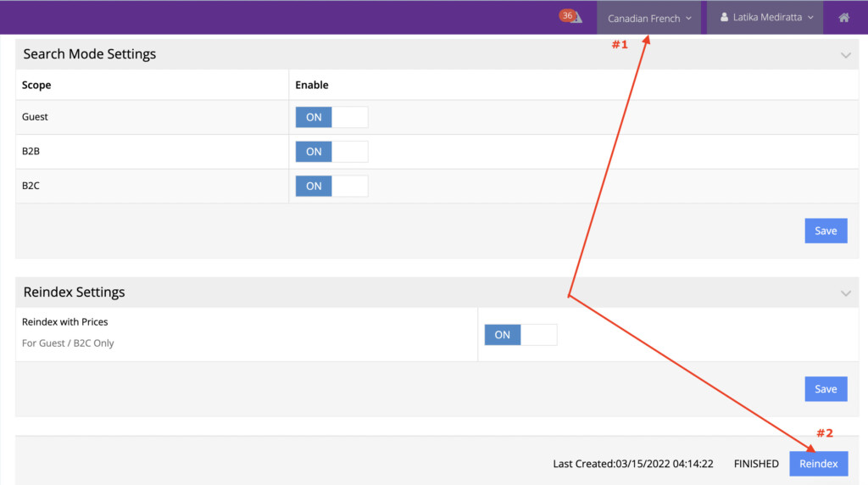Collapse the Search Mode Settings panel chevron
Viewport: 868px width, 485px height.
pos(845,55)
